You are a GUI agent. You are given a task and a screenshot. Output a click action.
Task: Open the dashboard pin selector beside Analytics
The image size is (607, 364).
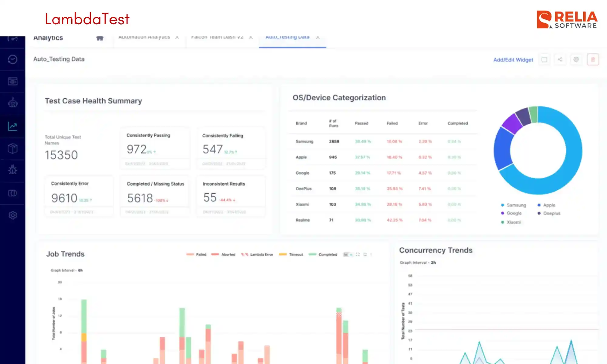point(100,38)
